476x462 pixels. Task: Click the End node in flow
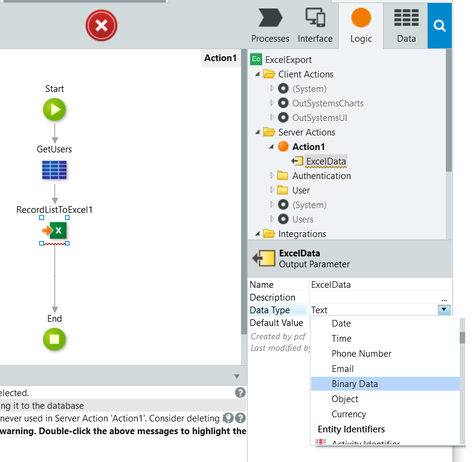point(54,339)
